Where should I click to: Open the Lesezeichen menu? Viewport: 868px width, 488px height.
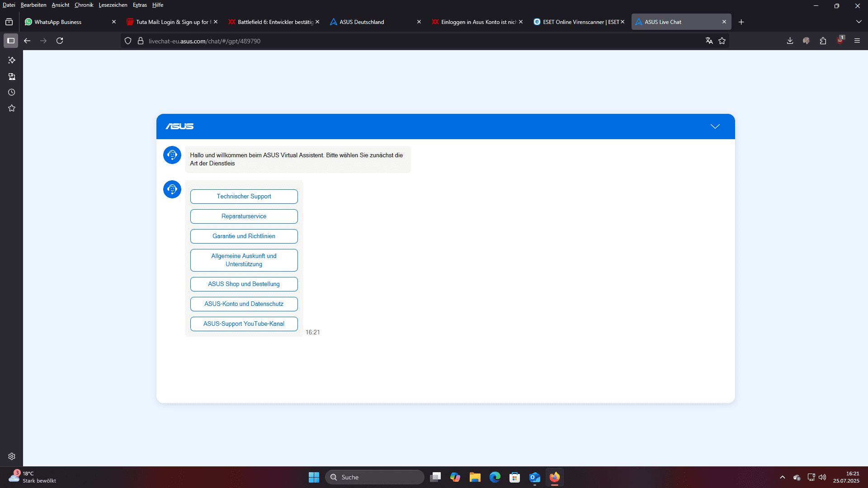click(113, 5)
